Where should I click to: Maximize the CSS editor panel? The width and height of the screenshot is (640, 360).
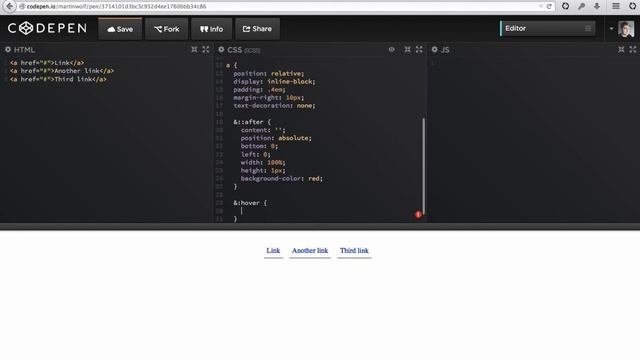pos(419,49)
